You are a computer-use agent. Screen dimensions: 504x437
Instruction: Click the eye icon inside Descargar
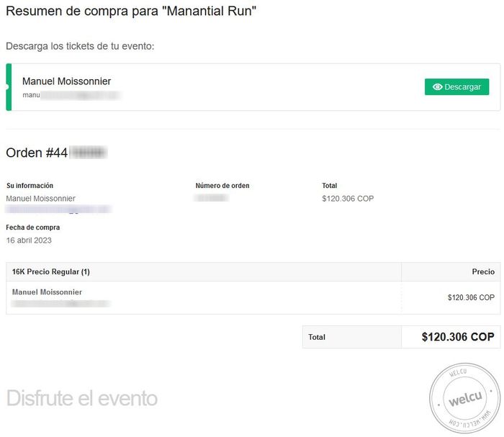pos(437,87)
